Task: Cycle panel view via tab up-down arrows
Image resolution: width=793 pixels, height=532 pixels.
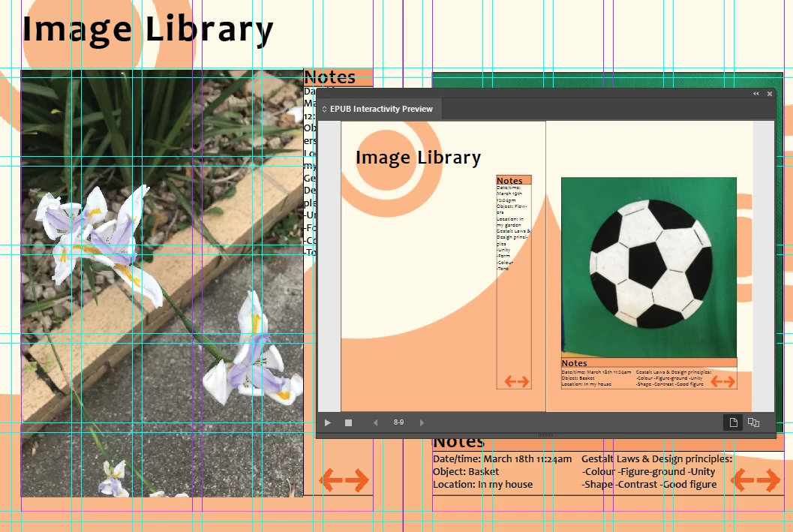Action: [324, 110]
